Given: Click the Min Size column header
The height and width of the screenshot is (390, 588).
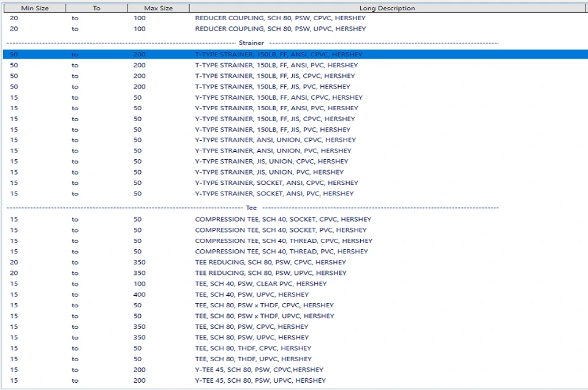Looking at the screenshot, I should click(34, 8).
